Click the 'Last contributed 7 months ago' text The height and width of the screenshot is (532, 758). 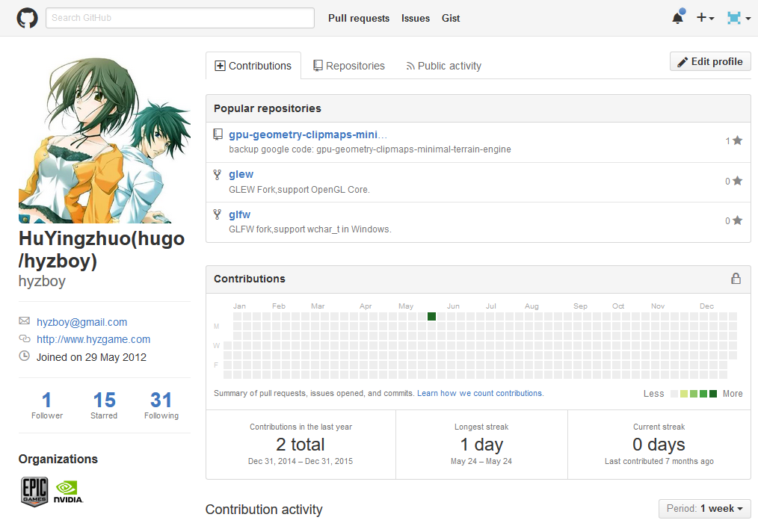pos(659,462)
